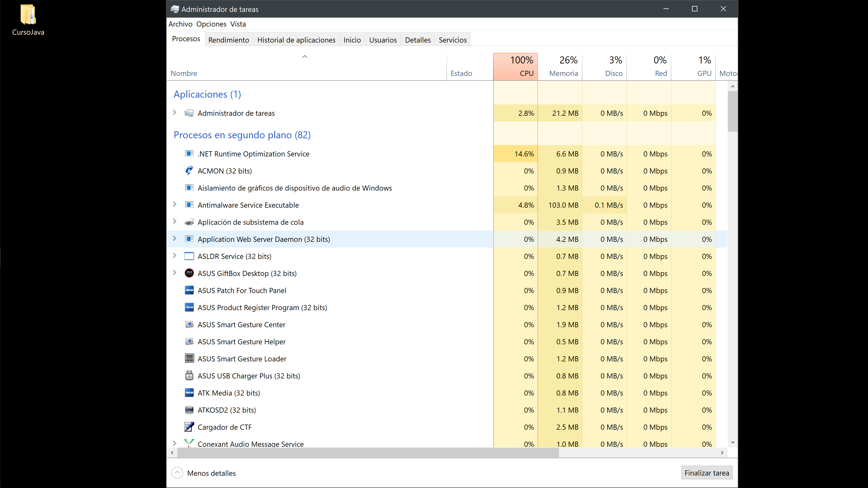Switch to the Rendimiento tab

[x=228, y=40]
